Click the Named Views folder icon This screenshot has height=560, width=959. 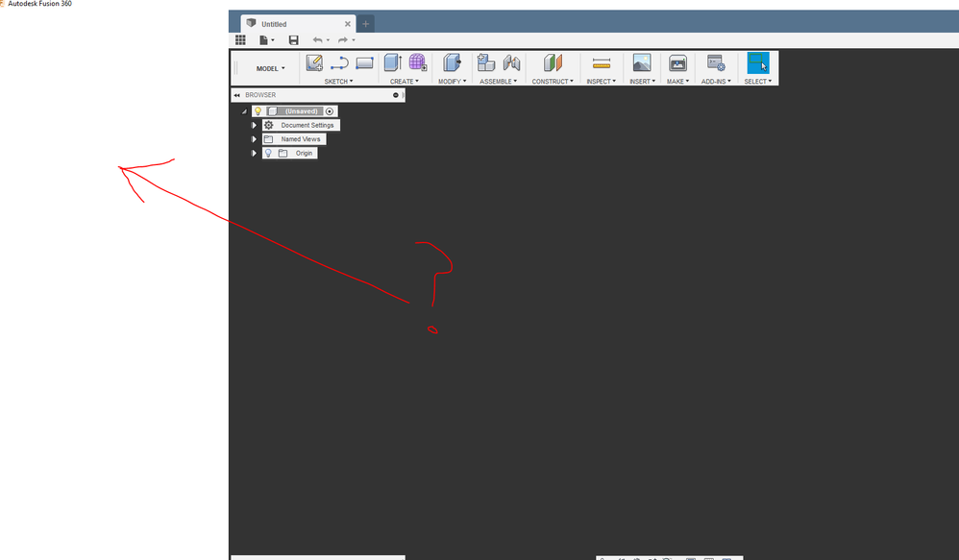[268, 139]
